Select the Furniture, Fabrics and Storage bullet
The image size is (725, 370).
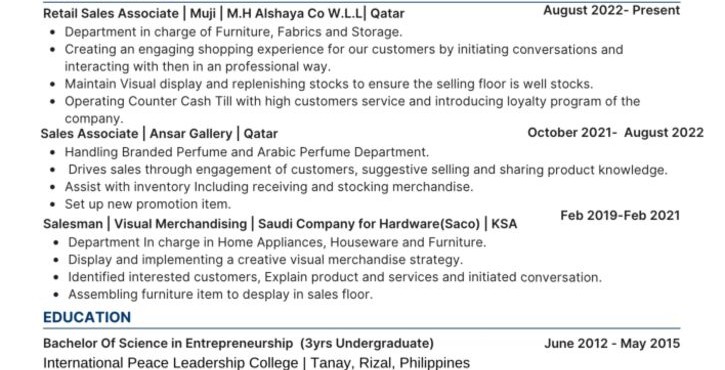233,32
